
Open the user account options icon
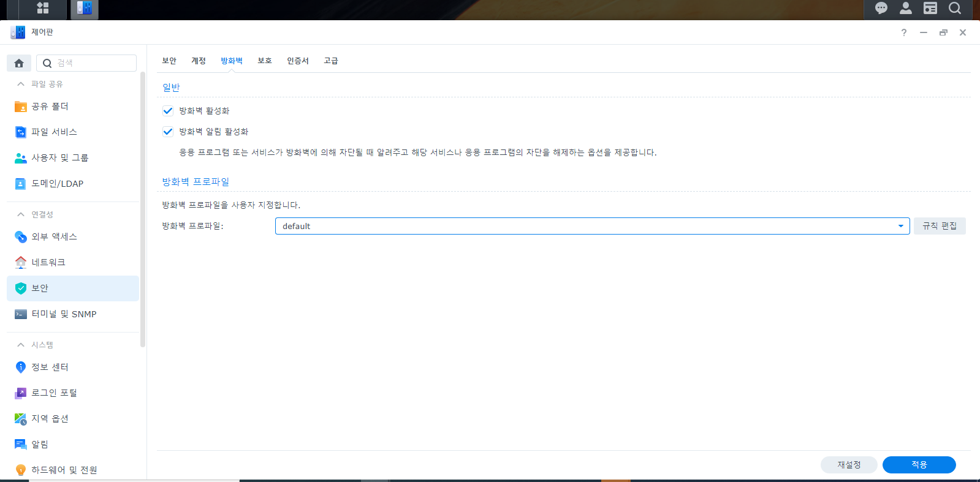pyautogui.click(x=906, y=8)
